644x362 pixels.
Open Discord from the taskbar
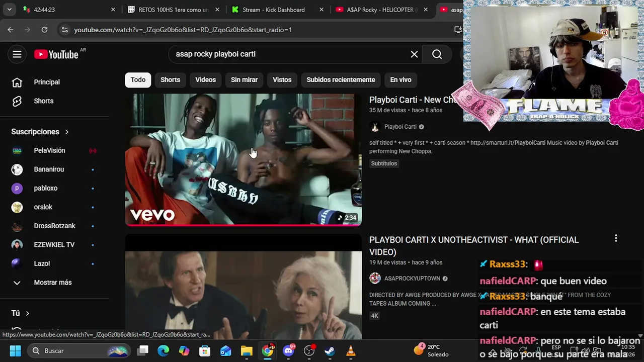click(289, 350)
